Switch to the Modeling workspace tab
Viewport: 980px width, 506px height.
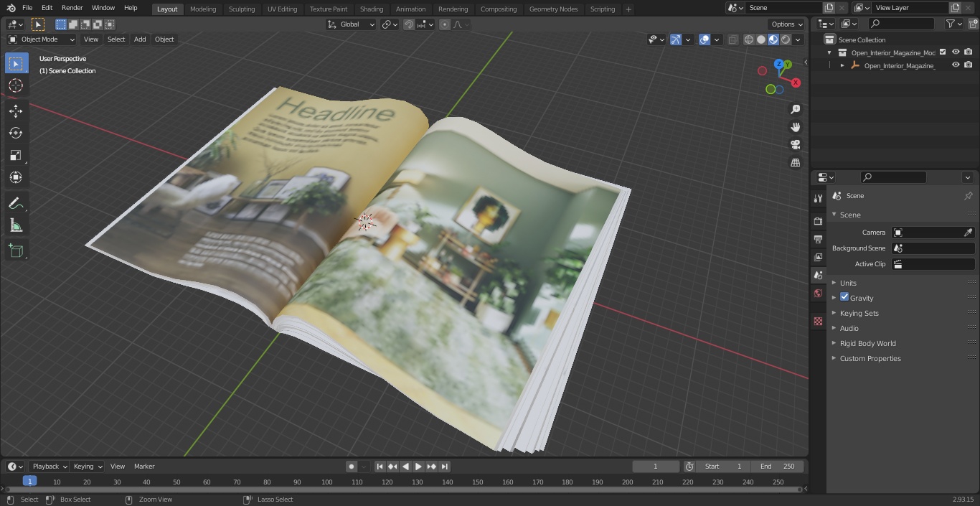pyautogui.click(x=203, y=9)
